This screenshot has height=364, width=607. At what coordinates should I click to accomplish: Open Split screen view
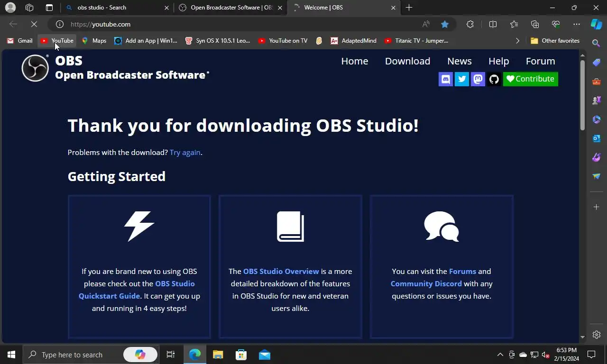(493, 24)
